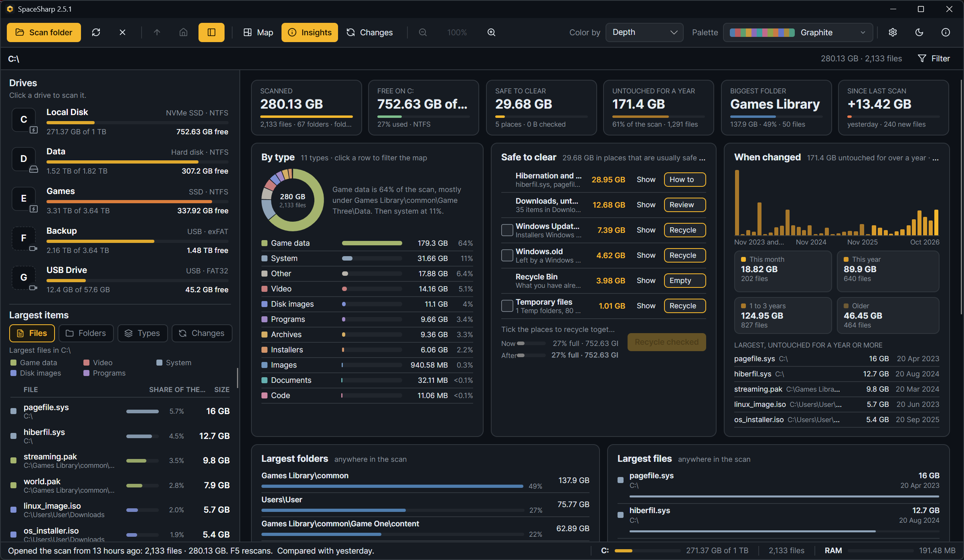964x560 pixels.
Task: Click the Programs swatch in legend
Action: point(86,373)
